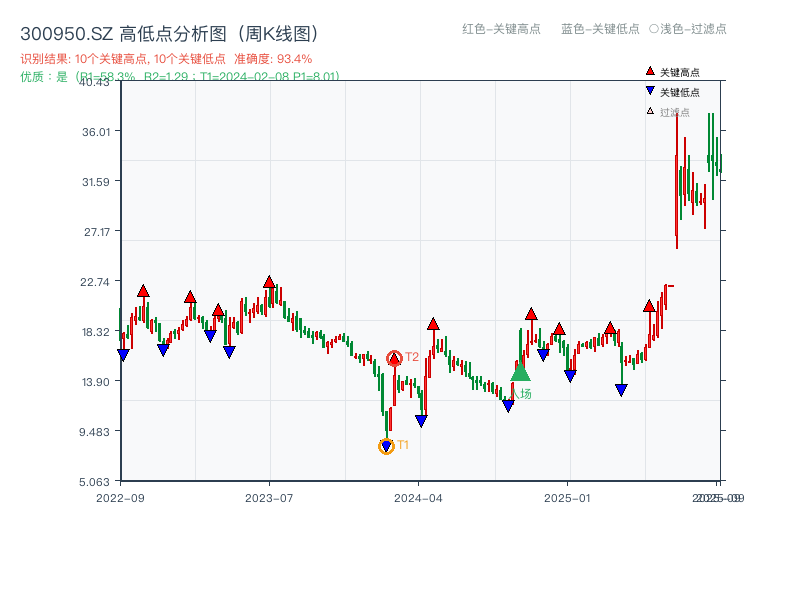Click the 5.063 price axis label
The height and width of the screenshot is (600, 800).
tap(94, 482)
